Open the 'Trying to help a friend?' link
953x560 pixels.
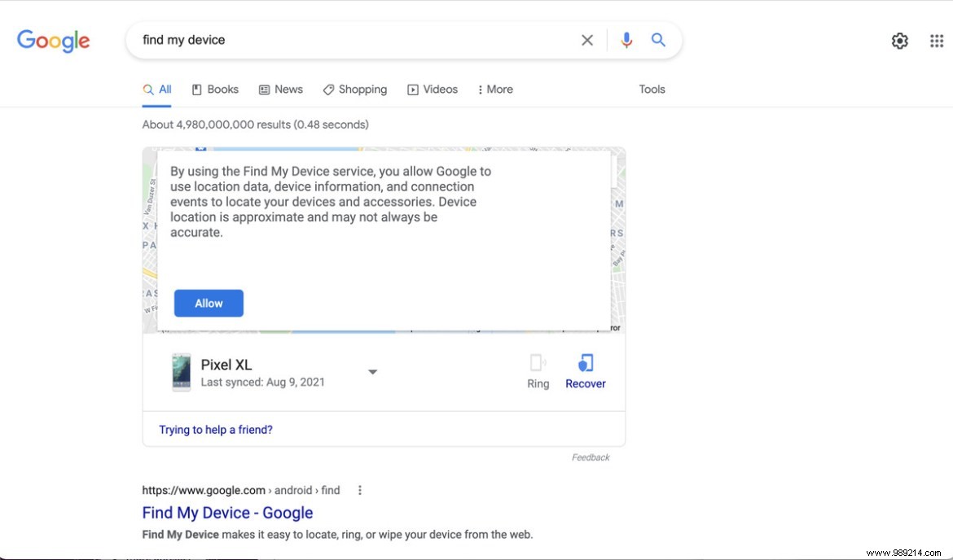(215, 429)
